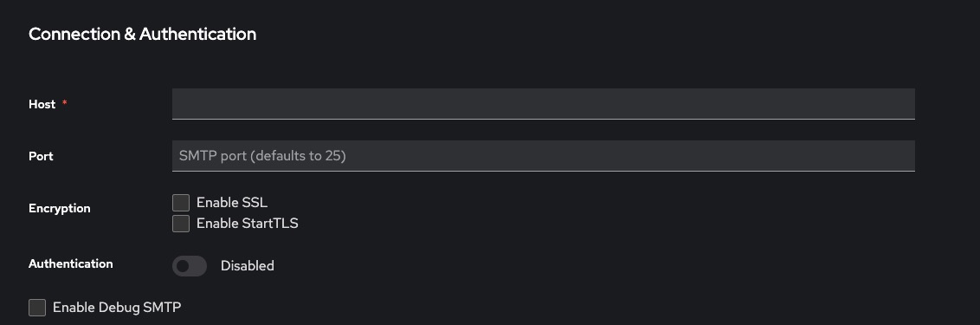Focus the Port input field
Screen dimensions: 980x325
click(x=543, y=156)
